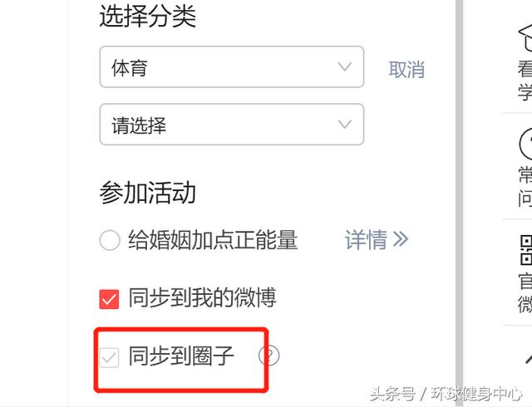Click the graduation cap icon in right sidebar
532x407 pixels.
(526, 38)
